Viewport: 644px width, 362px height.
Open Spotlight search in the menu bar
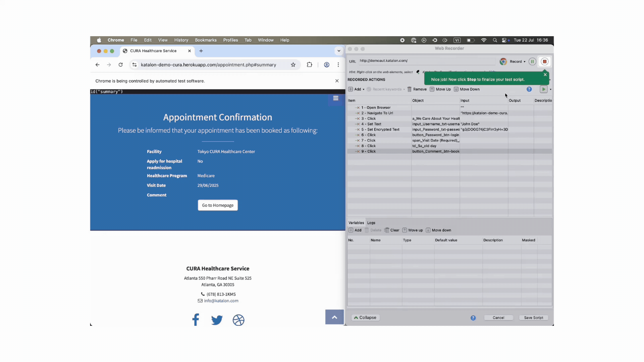click(495, 40)
